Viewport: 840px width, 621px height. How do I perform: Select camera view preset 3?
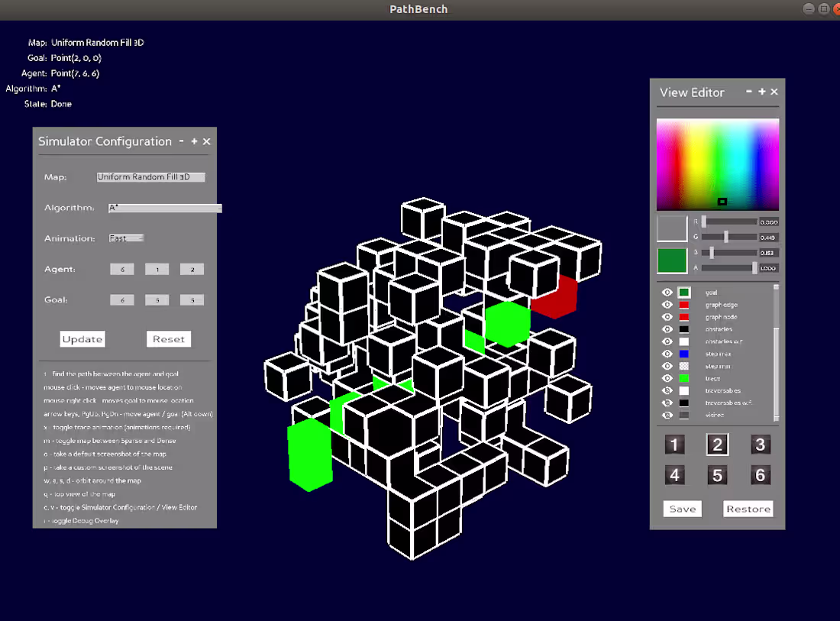tap(760, 444)
